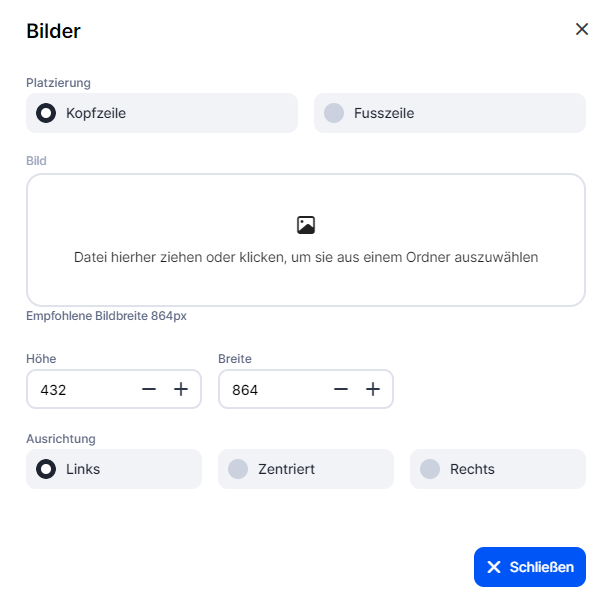Click the Rechts radio circle
The width and height of the screenshot is (613, 612).
click(430, 469)
